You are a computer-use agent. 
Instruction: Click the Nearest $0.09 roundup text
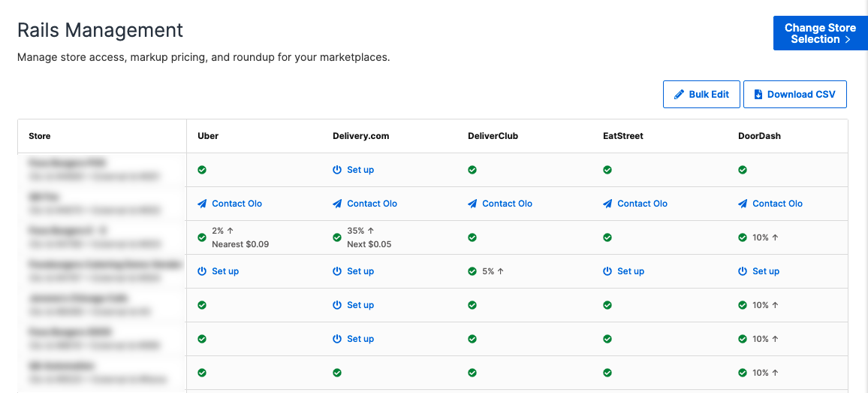240,244
